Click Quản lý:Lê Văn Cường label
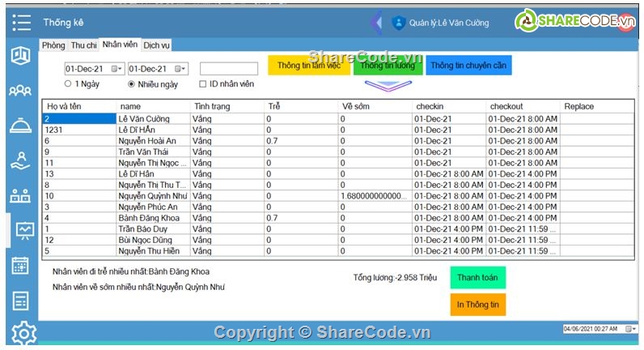The width and height of the screenshot is (644, 350). pyautogui.click(x=449, y=23)
